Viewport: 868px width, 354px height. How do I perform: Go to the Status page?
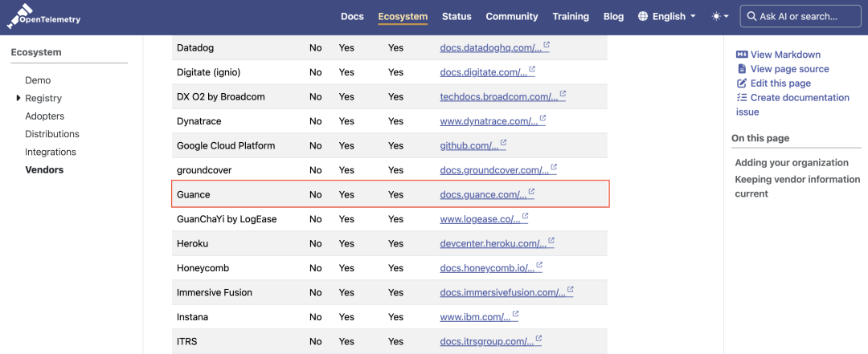click(457, 17)
